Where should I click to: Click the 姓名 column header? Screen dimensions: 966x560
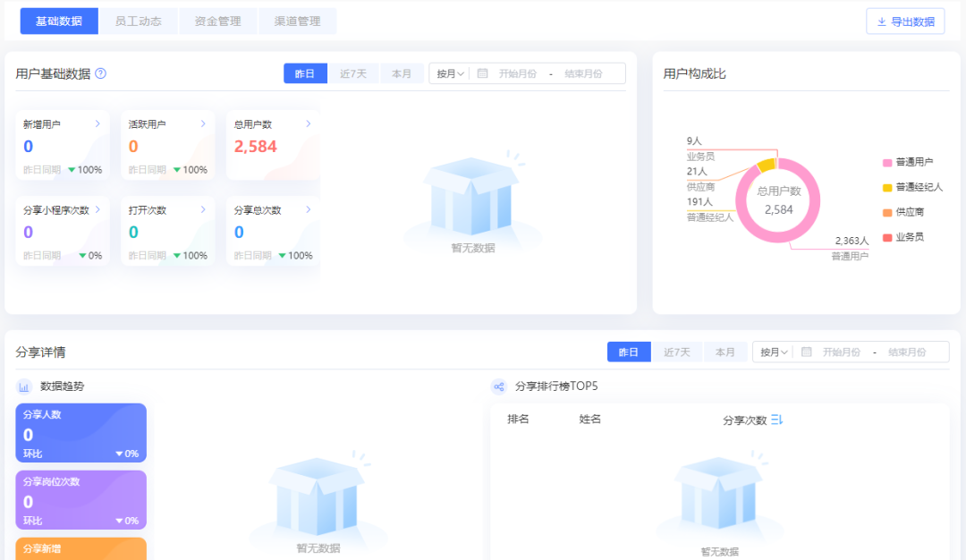[x=589, y=419]
